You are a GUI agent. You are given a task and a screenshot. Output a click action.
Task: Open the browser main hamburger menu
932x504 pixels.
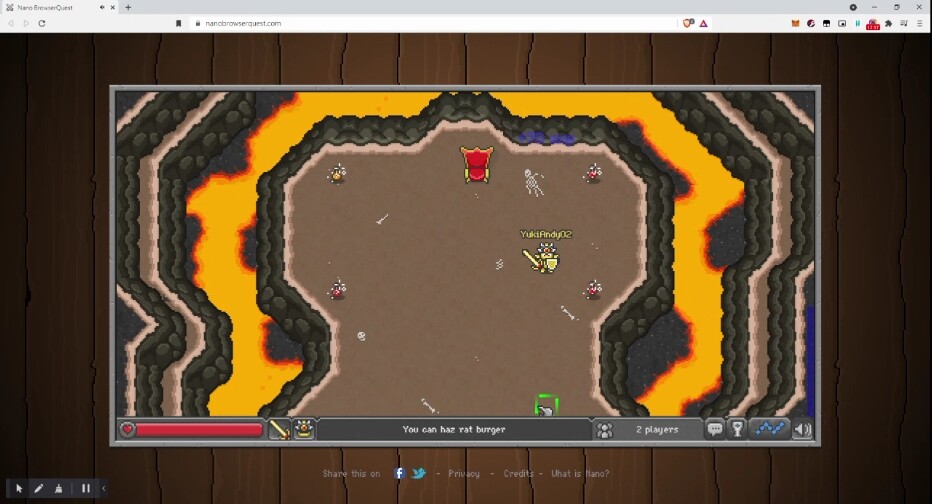[920, 23]
